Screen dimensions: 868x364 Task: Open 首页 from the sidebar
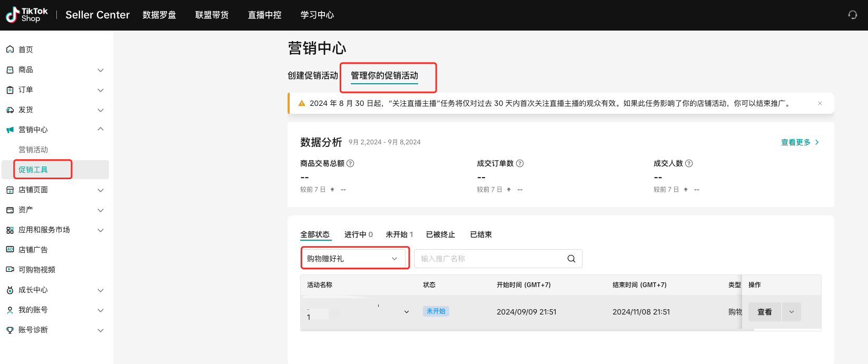pyautogui.click(x=26, y=50)
